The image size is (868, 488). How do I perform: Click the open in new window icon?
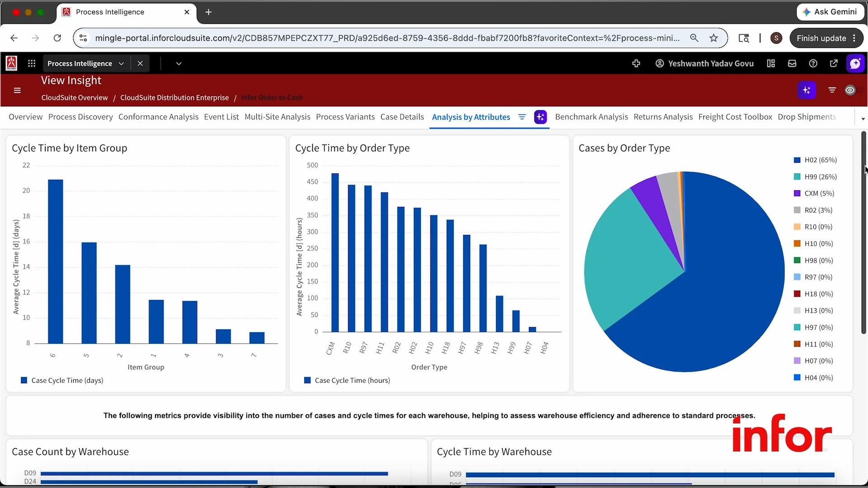834,64
